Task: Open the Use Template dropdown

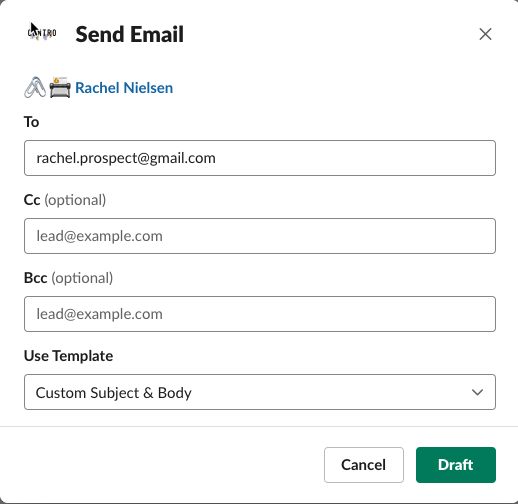Action: click(x=260, y=392)
